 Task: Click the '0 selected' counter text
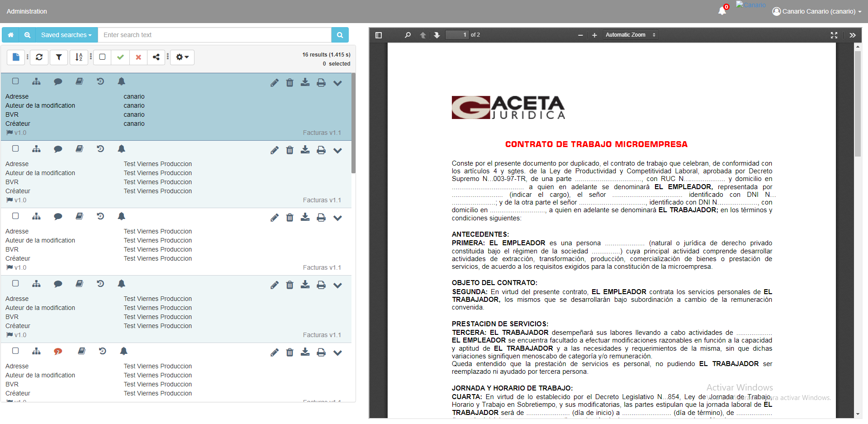point(337,64)
